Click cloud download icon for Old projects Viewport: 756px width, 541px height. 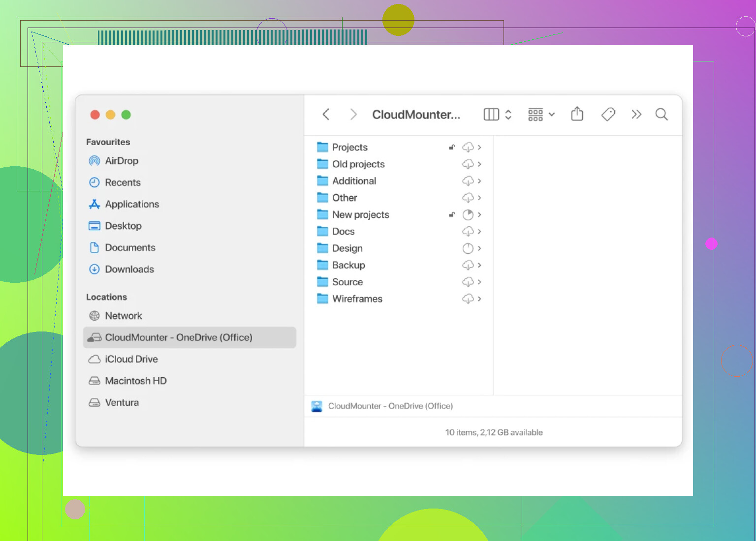pos(468,164)
